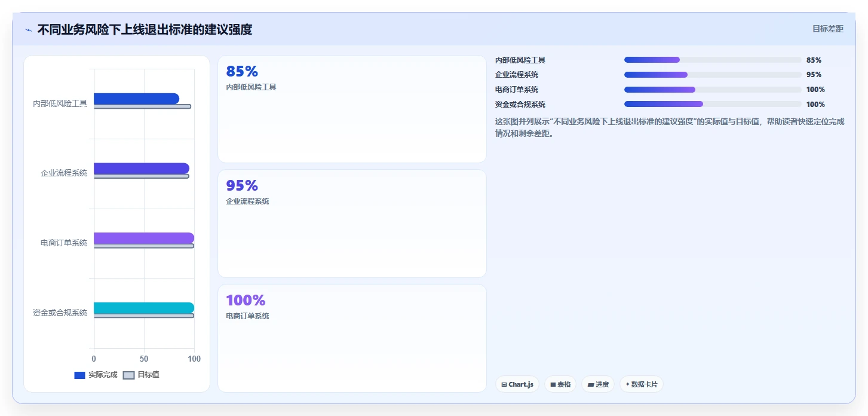Click the 表格 tag button
Image resolution: width=868 pixels, height=416 pixels.
(x=560, y=384)
